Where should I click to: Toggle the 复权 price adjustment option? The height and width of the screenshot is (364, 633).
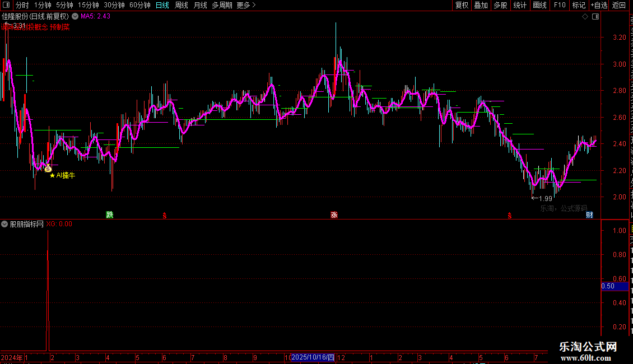point(462,5)
